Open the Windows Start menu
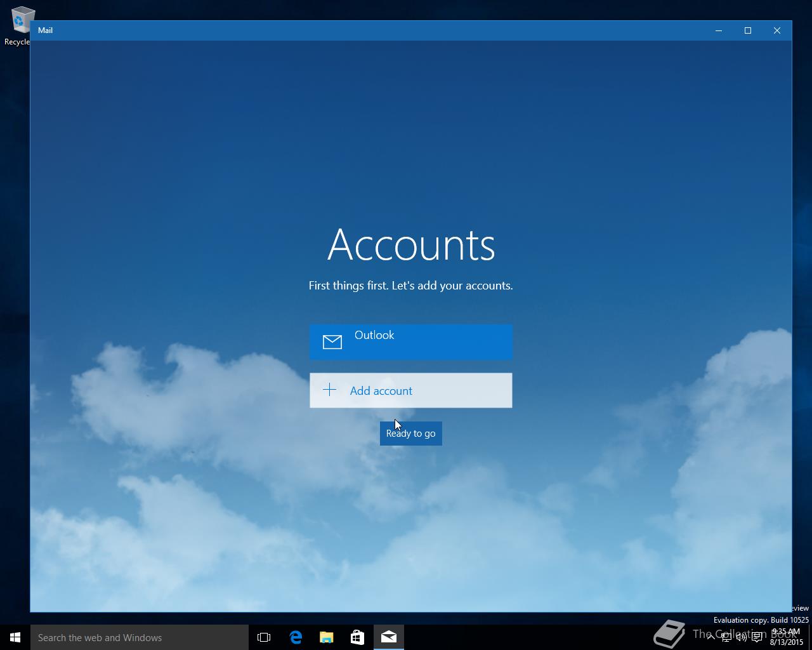Viewport: 812px width, 650px height. click(15, 637)
